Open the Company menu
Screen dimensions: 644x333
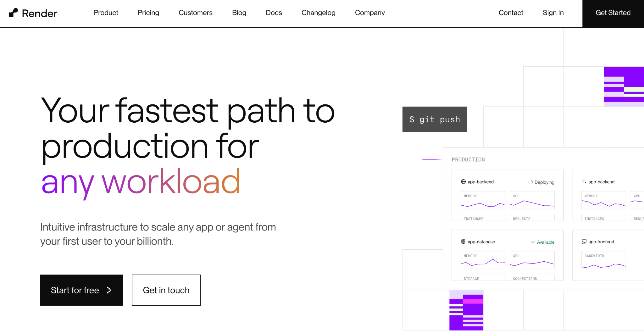tap(370, 13)
